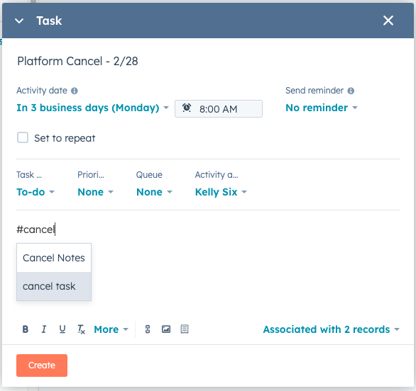The width and height of the screenshot is (416, 391).
Task: Open the Activity date dropdown
Action: pyautogui.click(x=93, y=108)
